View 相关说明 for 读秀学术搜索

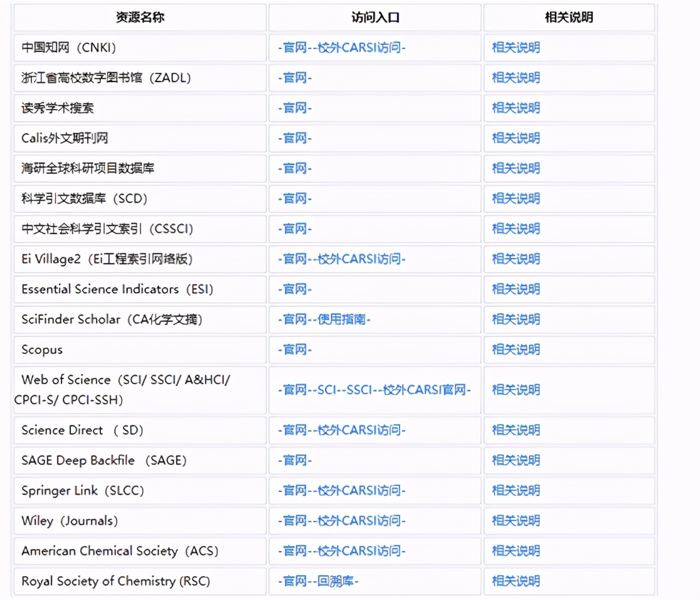[x=516, y=108]
